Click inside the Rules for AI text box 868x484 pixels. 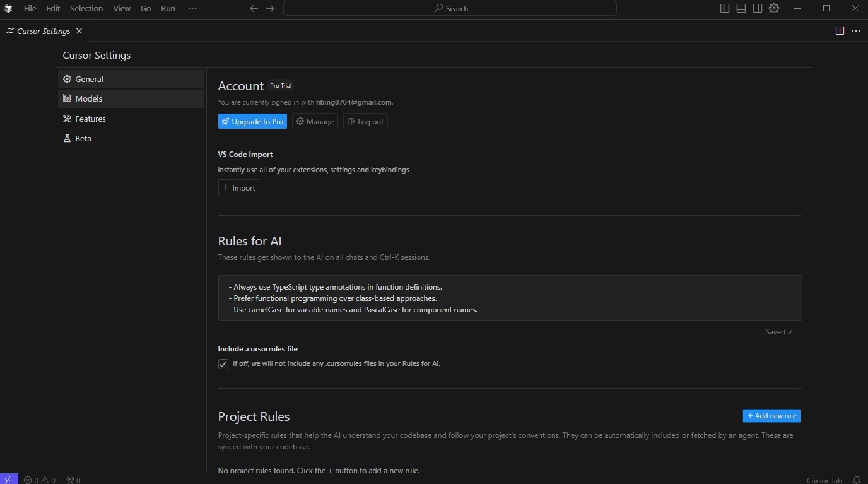pyautogui.click(x=510, y=298)
